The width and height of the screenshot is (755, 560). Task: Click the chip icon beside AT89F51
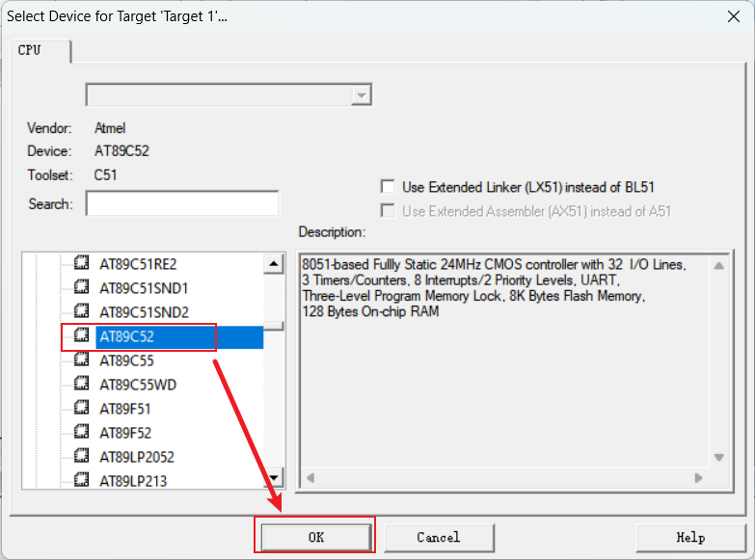[x=81, y=408]
